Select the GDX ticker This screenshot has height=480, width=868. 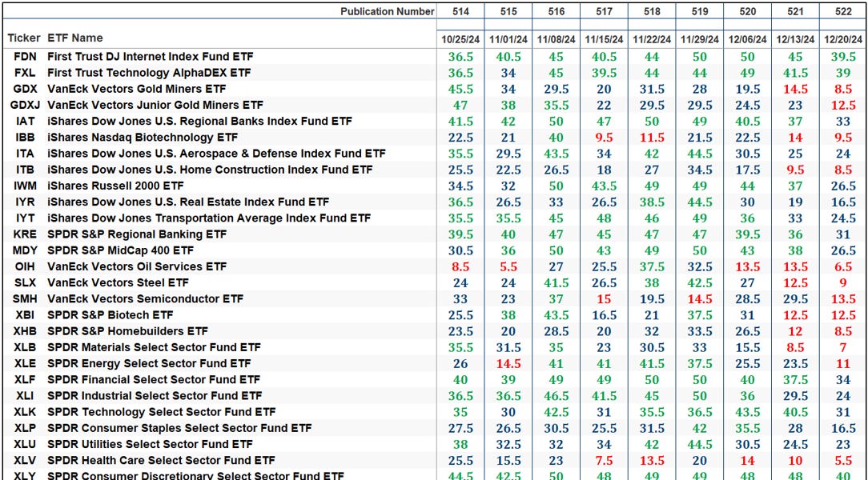pos(26,89)
